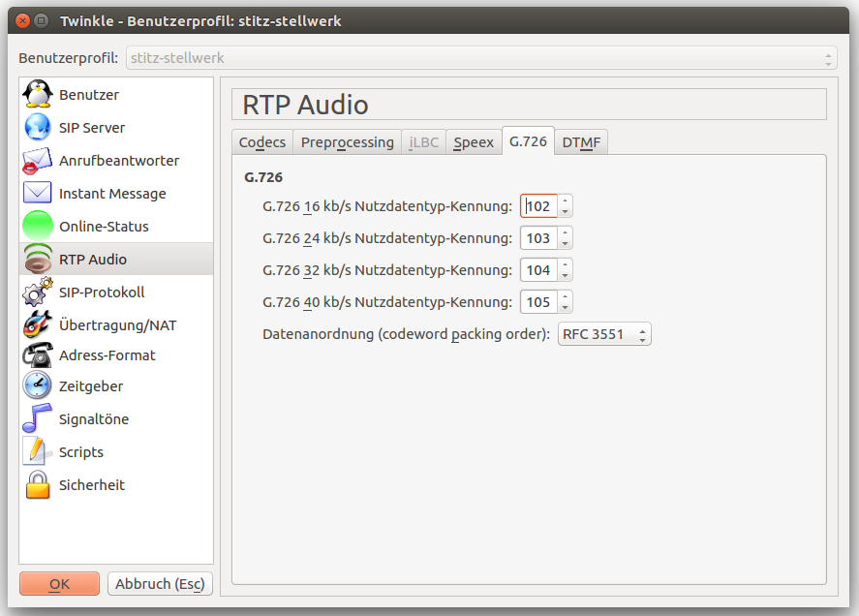This screenshot has height=616, width=859.
Task: Click the spinner arrows for G.726 16 kb/s
Action: [x=565, y=206]
